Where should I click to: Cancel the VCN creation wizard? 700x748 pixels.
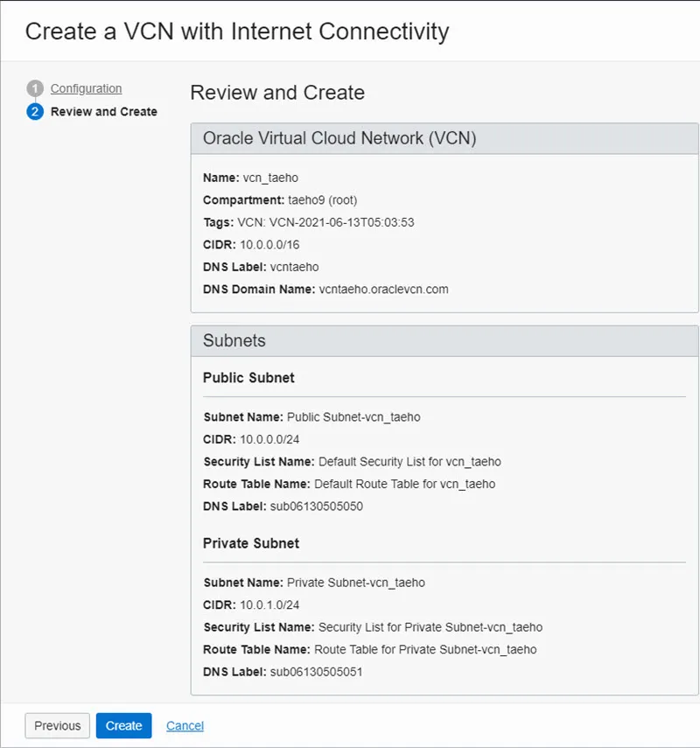click(185, 725)
